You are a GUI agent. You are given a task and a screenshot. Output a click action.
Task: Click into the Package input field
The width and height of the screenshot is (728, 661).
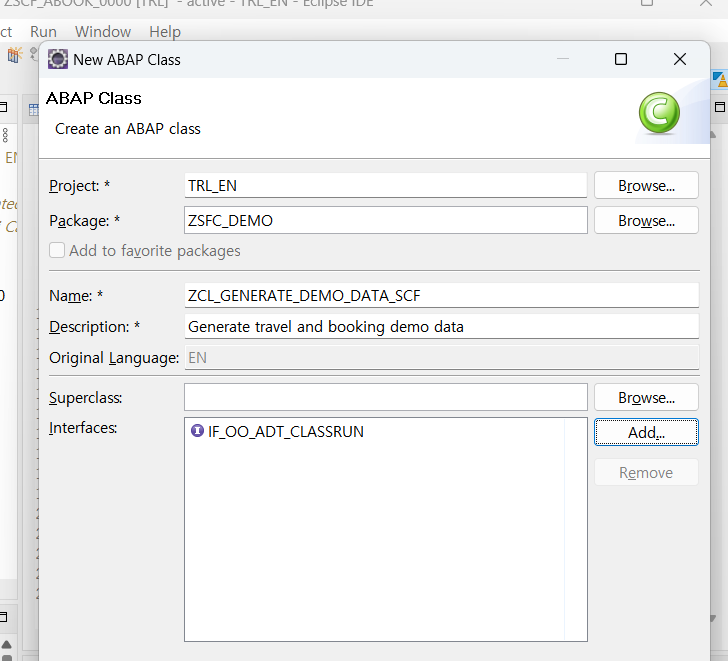coord(385,220)
